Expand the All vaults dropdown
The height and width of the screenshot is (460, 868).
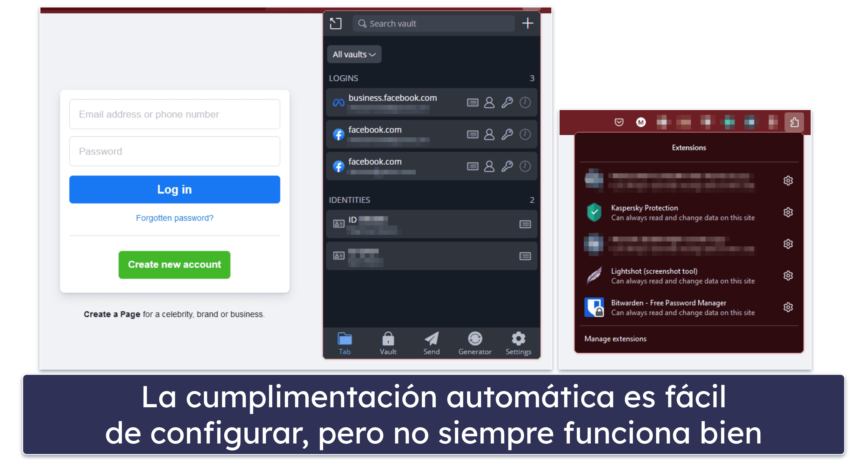click(x=352, y=55)
